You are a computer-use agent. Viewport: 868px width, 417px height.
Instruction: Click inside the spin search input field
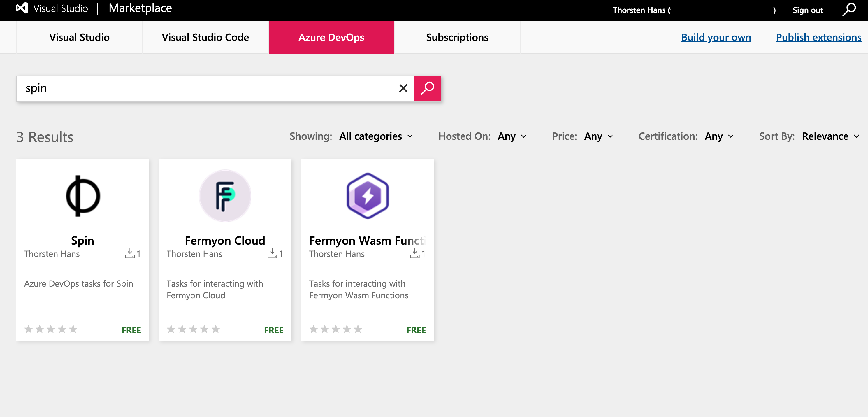202,88
